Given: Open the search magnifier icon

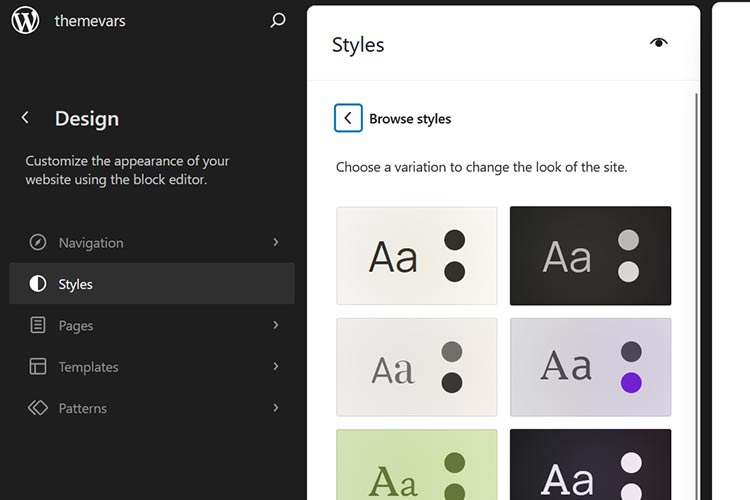Looking at the screenshot, I should (x=278, y=20).
